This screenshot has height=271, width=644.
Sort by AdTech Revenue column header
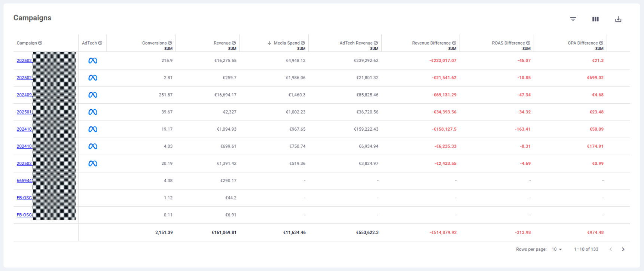(356, 43)
